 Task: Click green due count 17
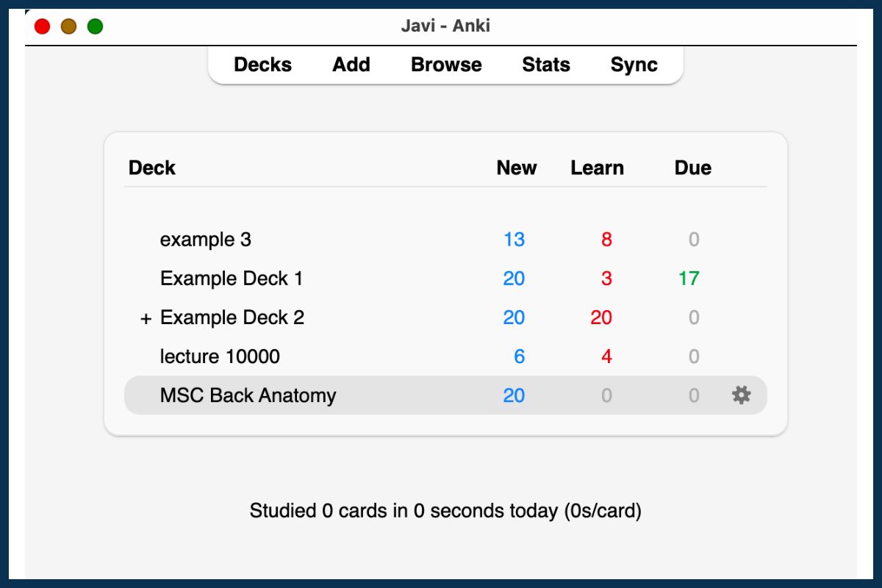[x=689, y=279]
